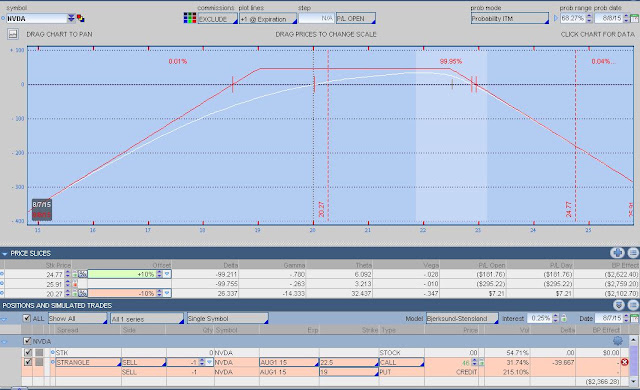640x390 pixels.
Task: Click the chart settings icon by DRAG CHART TO PAN
Action: [13, 34]
